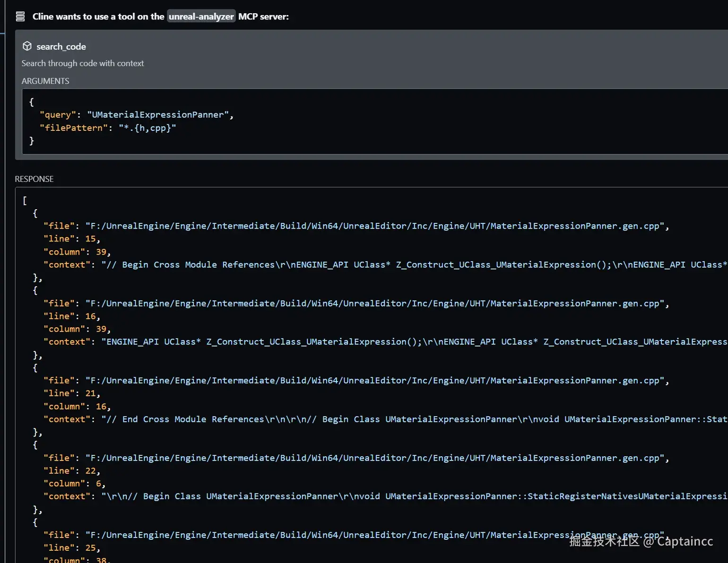Click the ARGUMENTS section label

(45, 81)
